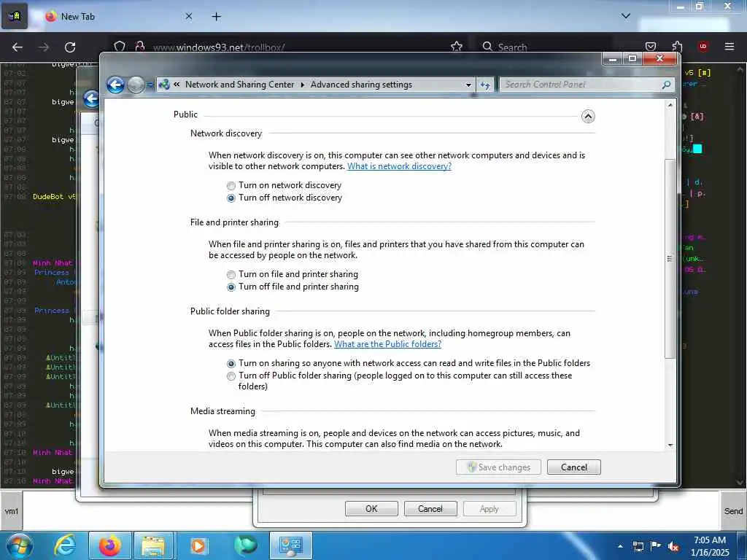This screenshot has height=560, width=747.
Task: Click the settings pane scrollbar thumb
Action: click(670, 259)
